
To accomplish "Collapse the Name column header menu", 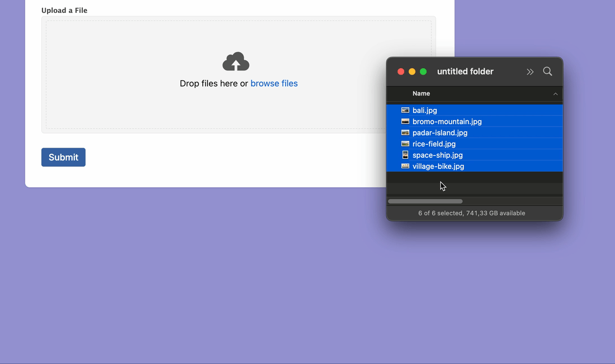I will (422, 93).
